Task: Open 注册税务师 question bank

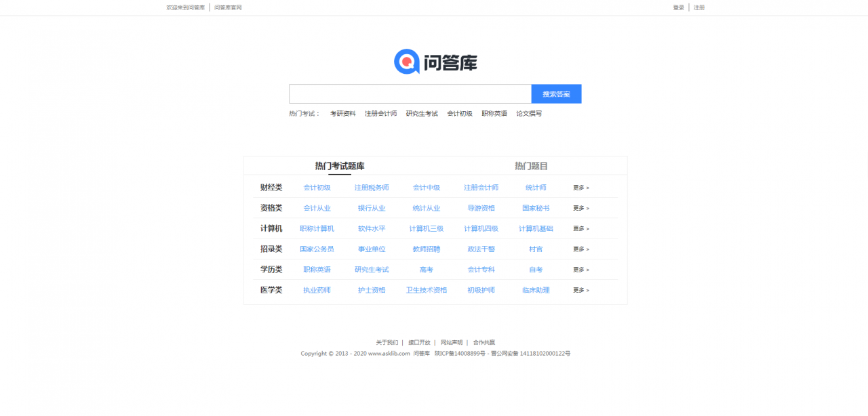Action: 372,188
